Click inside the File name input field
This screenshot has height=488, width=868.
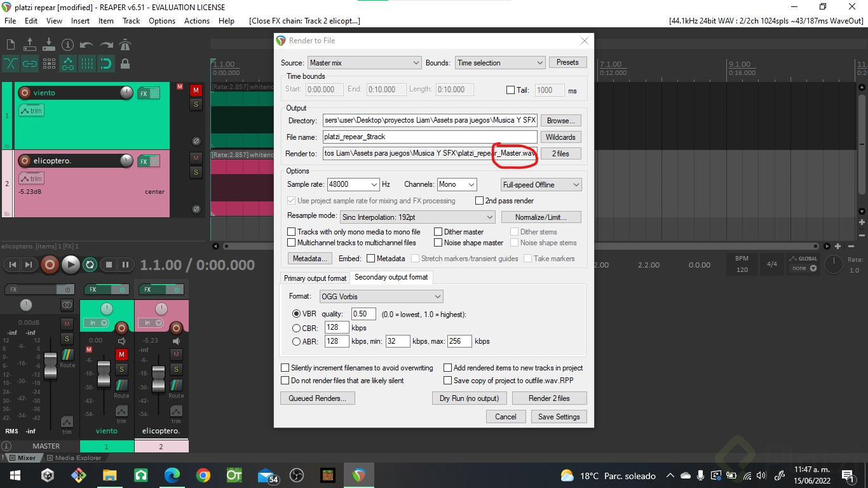coord(429,137)
